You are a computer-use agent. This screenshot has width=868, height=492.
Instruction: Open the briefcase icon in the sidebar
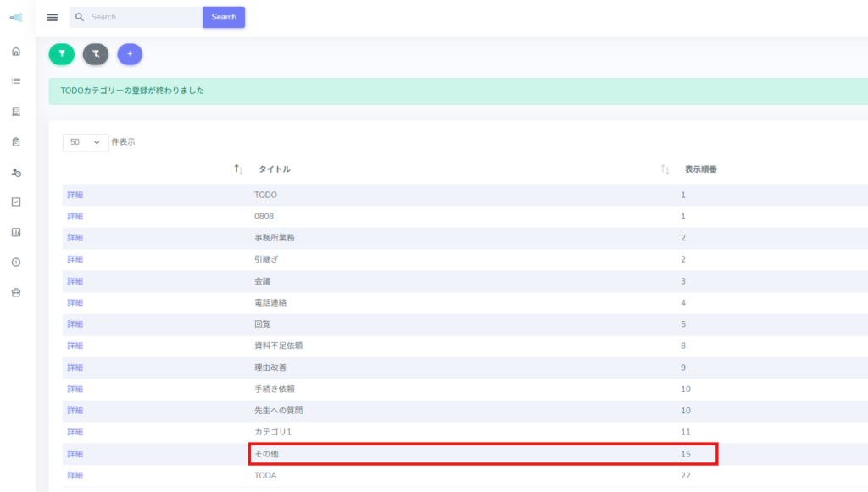tap(15, 292)
